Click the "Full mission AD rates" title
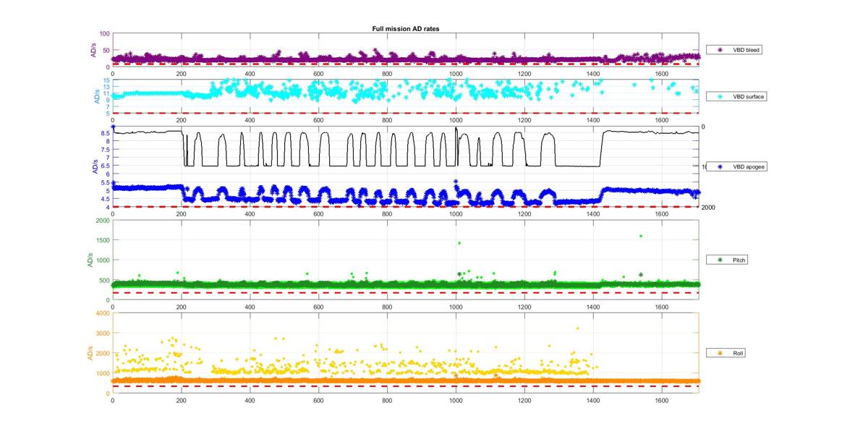This screenshot has width=868, height=442. tap(404, 29)
